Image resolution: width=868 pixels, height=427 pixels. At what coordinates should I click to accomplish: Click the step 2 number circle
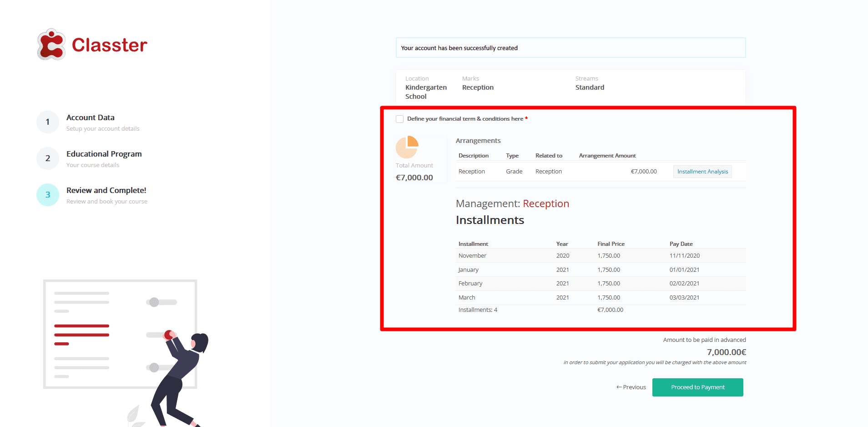[x=48, y=158]
